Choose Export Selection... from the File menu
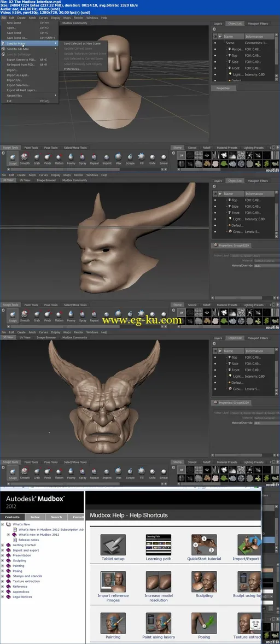Screen dimensions: 280x644 coord(30,85)
